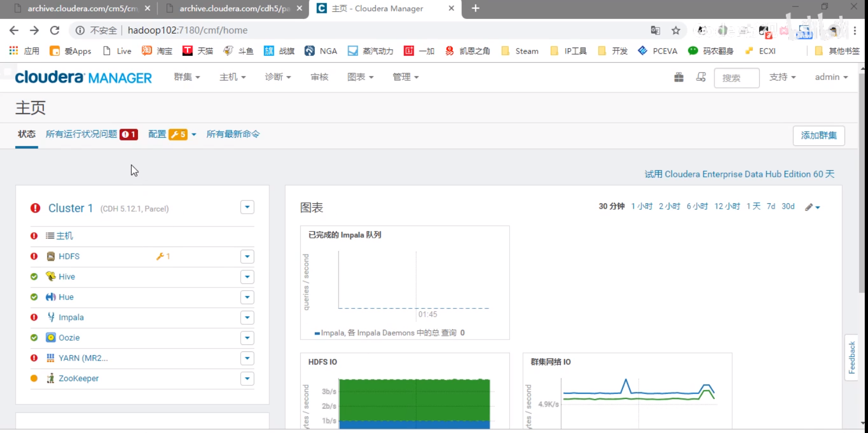This screenshot has height=433, width=868.
Task: Click the 搜索 search field
Action: click(737, 78)
